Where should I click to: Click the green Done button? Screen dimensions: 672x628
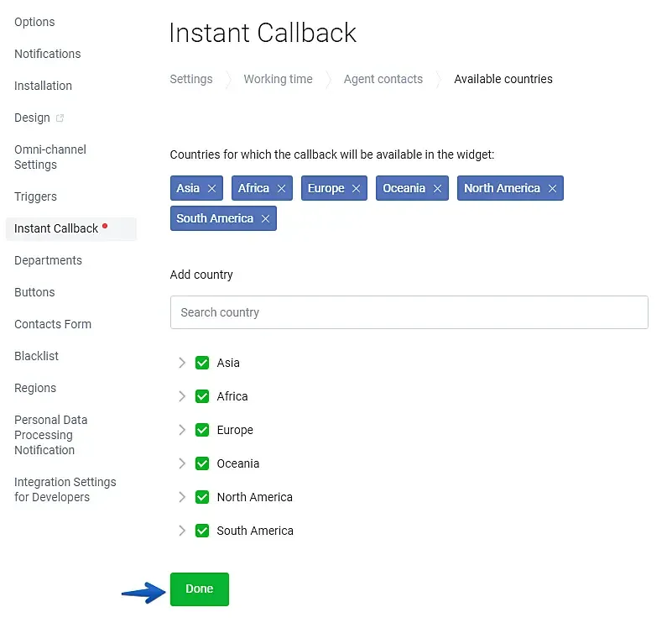pos(200,589)
